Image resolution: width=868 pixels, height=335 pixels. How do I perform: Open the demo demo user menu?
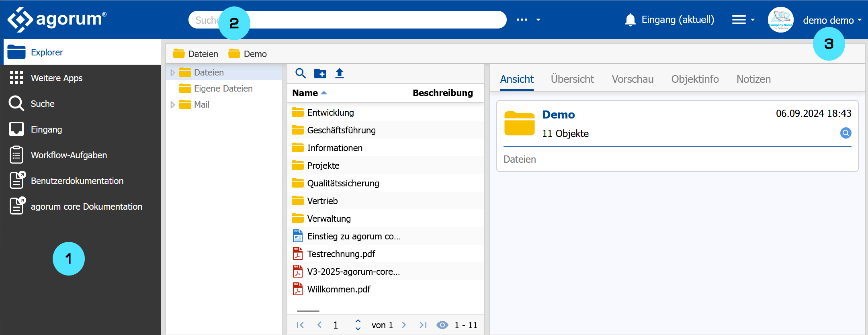point(832,20)
